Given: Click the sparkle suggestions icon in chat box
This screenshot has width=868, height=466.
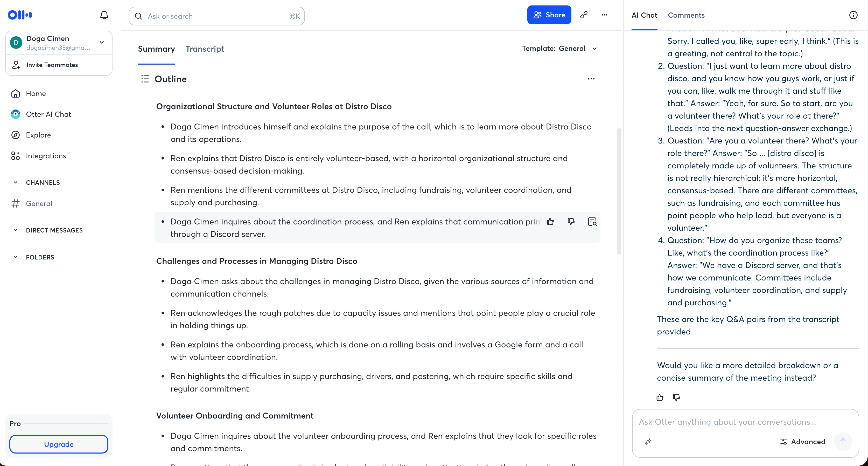Looking at the screenshot, I should coord(648,442).
